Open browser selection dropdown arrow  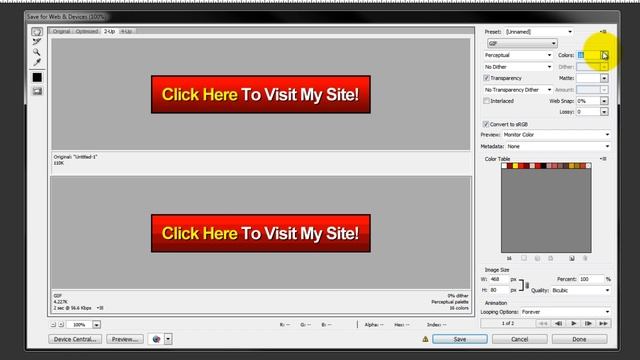tap(168, 339)
